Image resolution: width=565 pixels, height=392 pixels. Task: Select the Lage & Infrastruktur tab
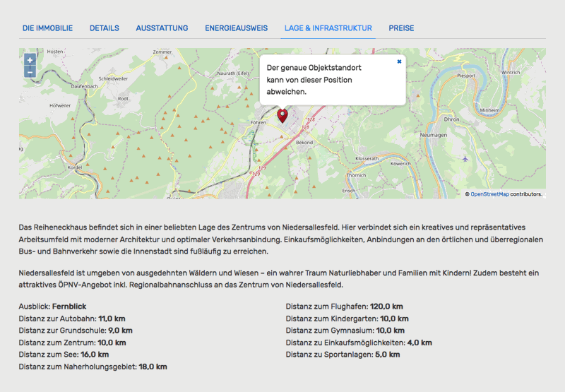coord(328,28)
